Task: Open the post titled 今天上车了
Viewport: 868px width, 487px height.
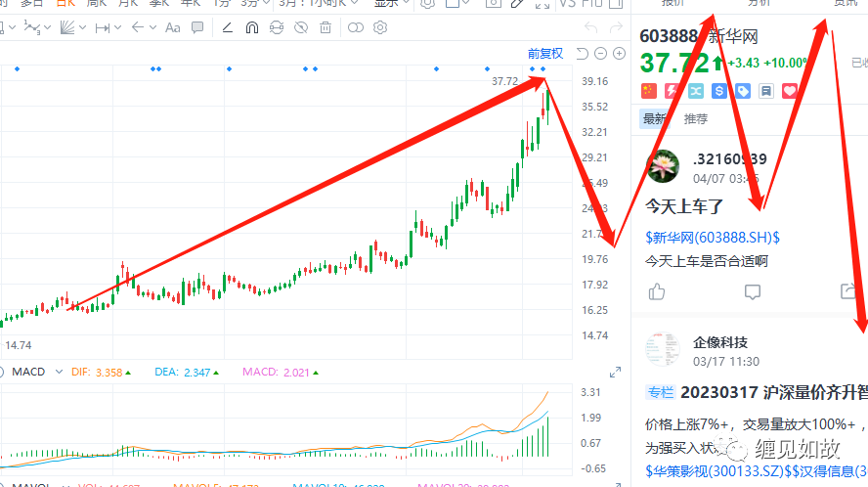Action: click(x=684, y=206)
